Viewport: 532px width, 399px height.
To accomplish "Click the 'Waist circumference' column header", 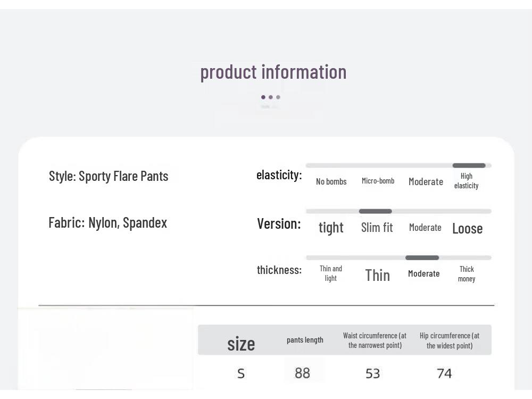I will (x=375, y=340).
